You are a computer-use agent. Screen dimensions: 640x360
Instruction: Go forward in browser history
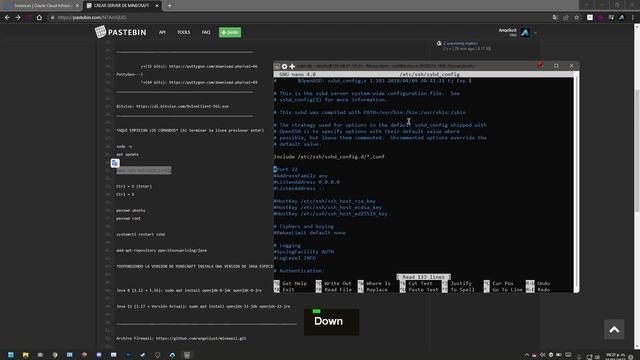[x=18, y=18]
